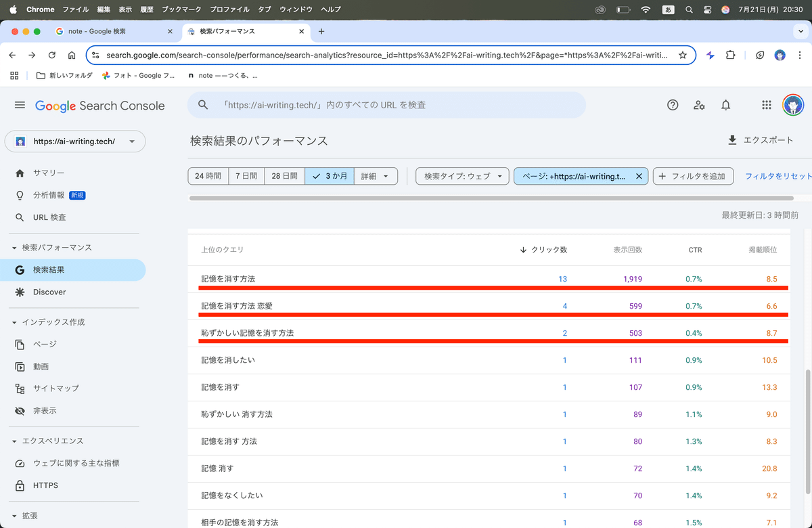
Task: Click フィルタをリセット link
Action: 778,176
